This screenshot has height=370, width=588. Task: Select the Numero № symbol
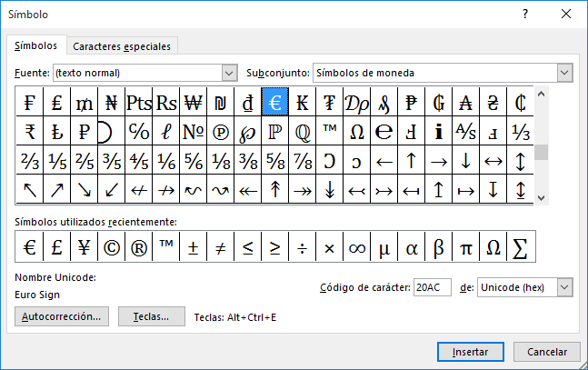194,132
